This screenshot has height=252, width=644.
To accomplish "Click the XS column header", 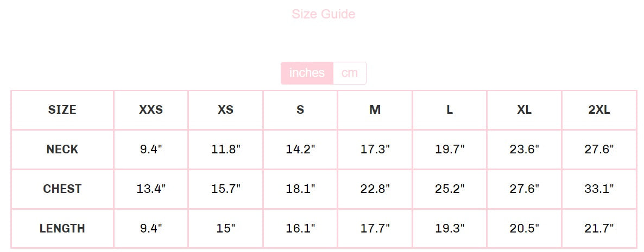I will click(225, 110).
